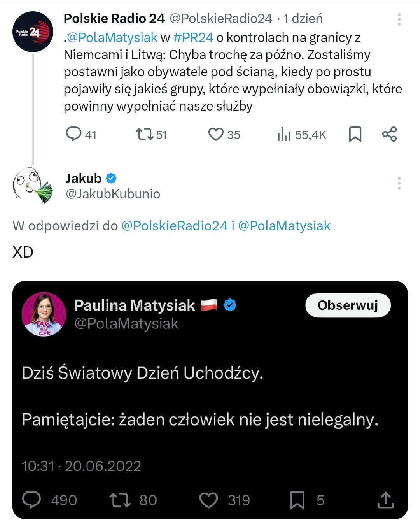Click the retweet icon with 80 reposts

120,500
